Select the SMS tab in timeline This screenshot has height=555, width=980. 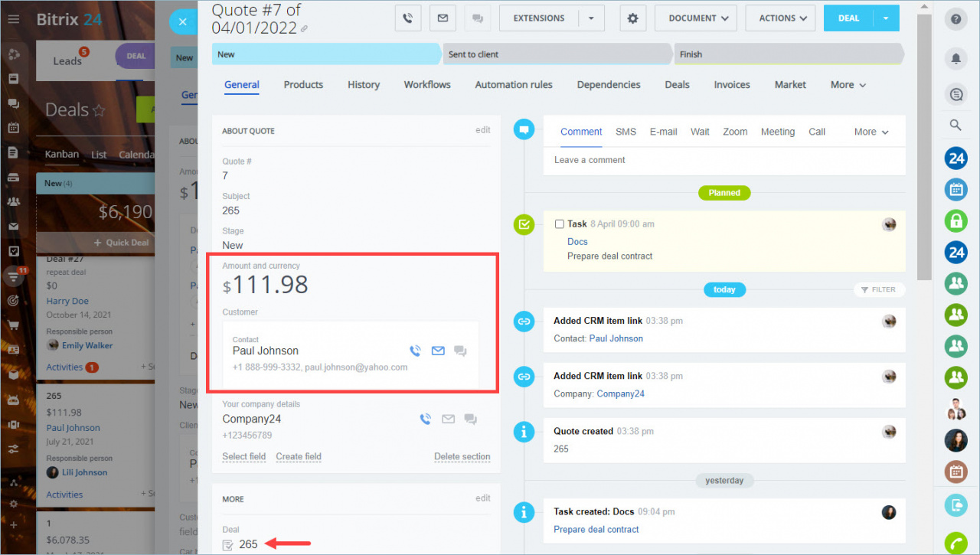626,132
